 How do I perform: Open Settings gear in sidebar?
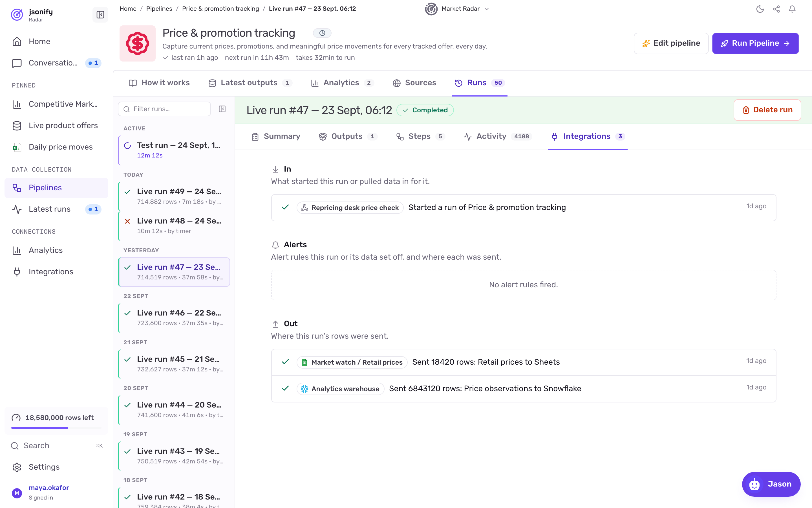pyautogui.click(x=56, y=467)
